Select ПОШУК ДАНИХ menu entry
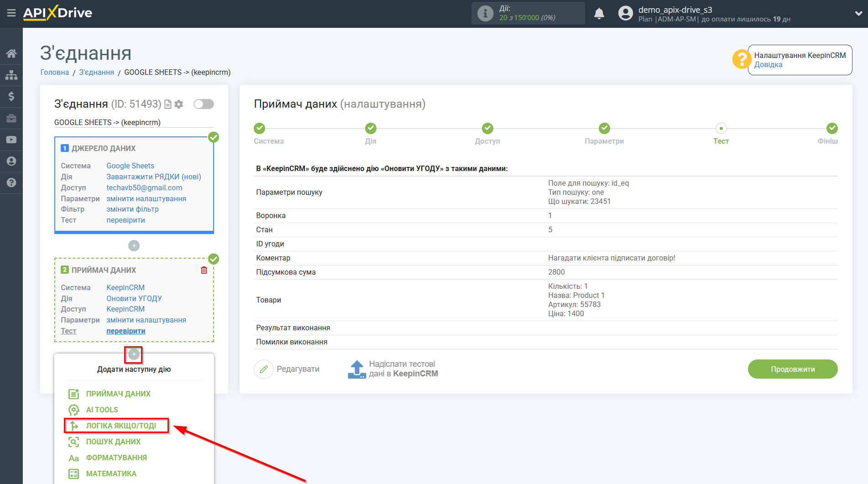Screen dimensions: 868x484 (x=113, y=442)
